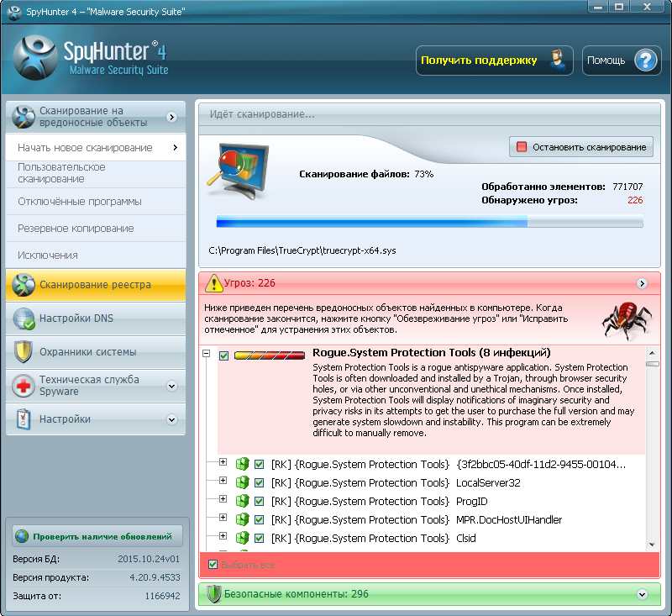Click the threat list scrollbar thumb
Screen dimensions: 672x616
pos(653,364)
